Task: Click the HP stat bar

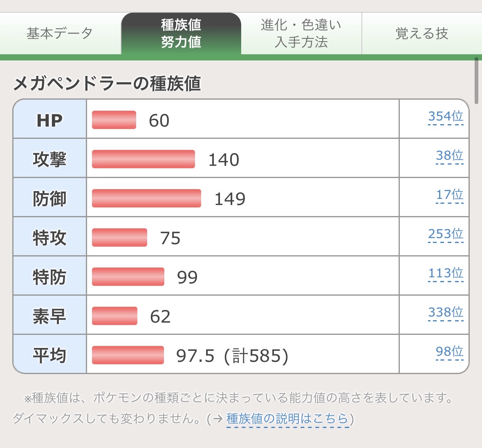Action: coord(114,120)
